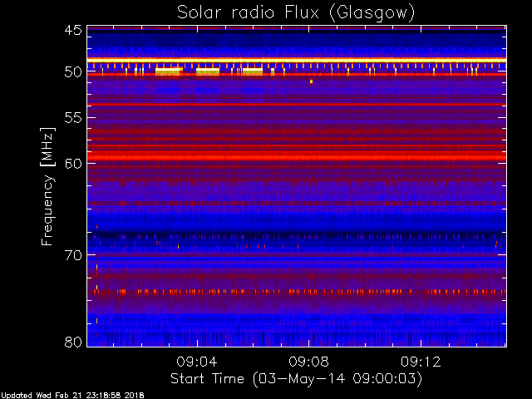This screenshot has width=532, height=399.
Task: Click the 50 frequency tick label
Action: [73, 72]
